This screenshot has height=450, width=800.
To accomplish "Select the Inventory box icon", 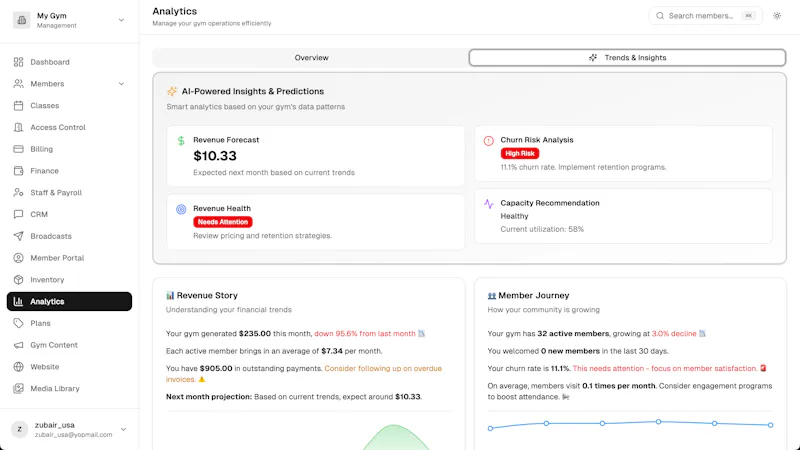I will click(18, 280).
